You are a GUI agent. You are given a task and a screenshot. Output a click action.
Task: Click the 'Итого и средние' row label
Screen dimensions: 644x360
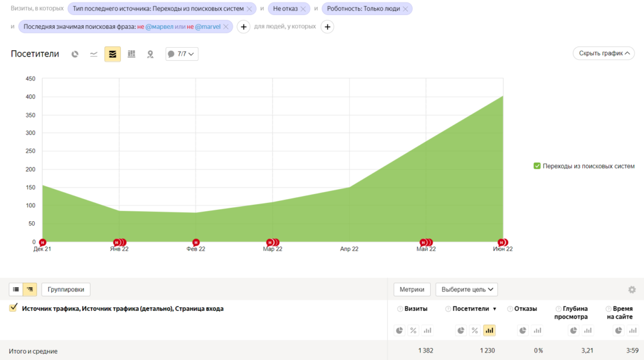[33, 351]
